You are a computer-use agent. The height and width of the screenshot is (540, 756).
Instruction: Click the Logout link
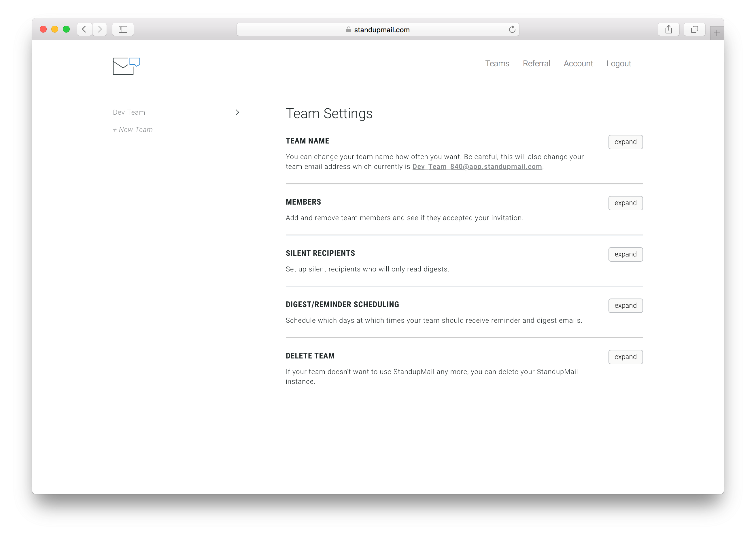[618, 63]
